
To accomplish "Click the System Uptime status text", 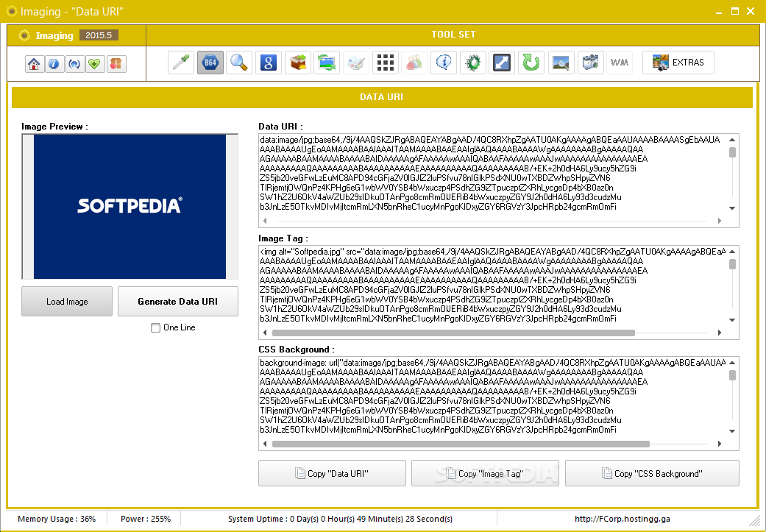I will click(x=340, y=519).
